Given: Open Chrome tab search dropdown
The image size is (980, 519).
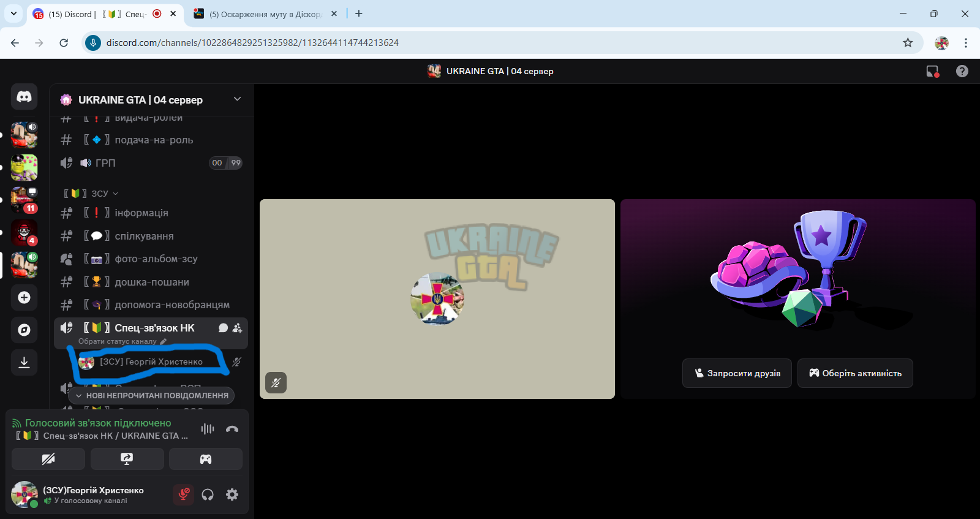Looking at the screenshot, I should tap(13, 13).
